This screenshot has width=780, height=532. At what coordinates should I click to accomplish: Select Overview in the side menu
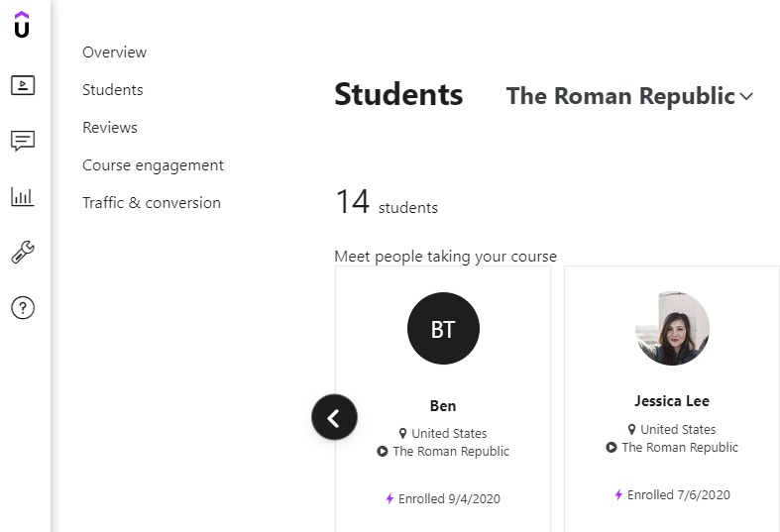[114, 53]
